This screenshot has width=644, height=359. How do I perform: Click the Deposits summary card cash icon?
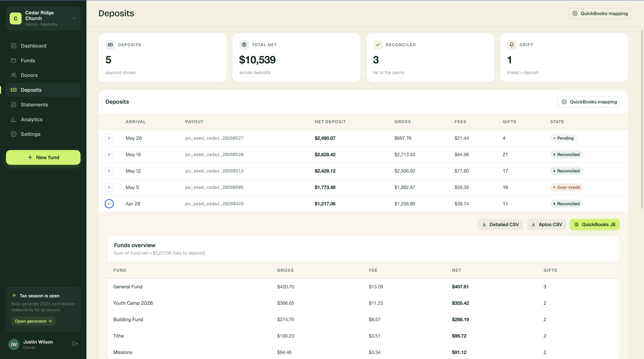110,45
